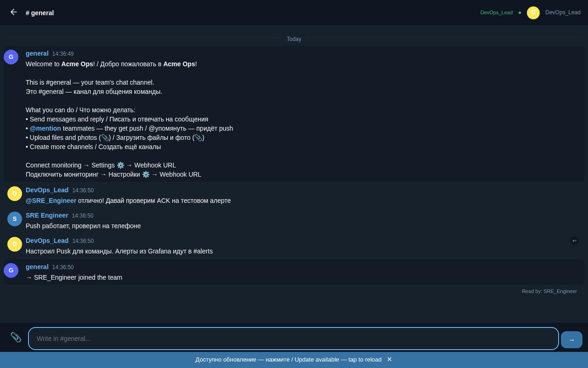This screenshot has height=368, width=588.
Task: Click 'Подключить мониторинг → Настройки' line
Action: pos(113,174)
